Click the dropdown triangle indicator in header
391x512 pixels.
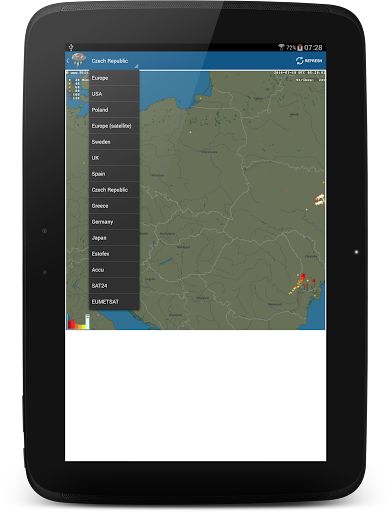[x=136, y=66]
